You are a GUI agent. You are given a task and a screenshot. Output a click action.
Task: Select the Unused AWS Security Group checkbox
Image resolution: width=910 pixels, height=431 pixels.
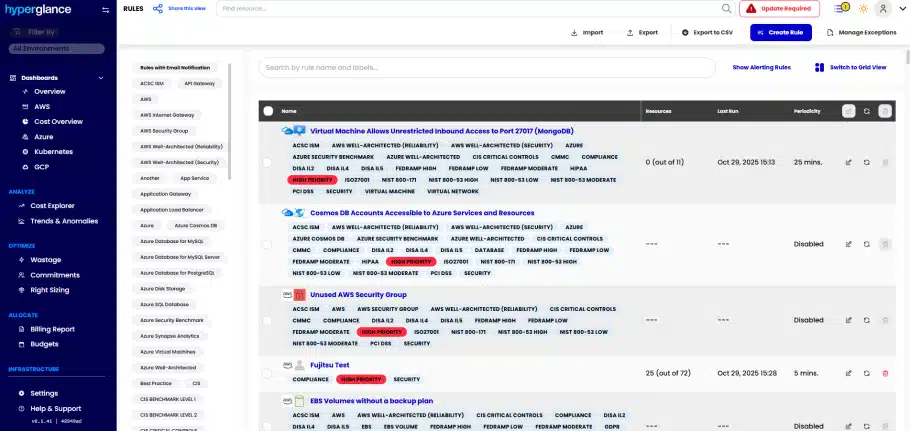click(x=267, y=320)
